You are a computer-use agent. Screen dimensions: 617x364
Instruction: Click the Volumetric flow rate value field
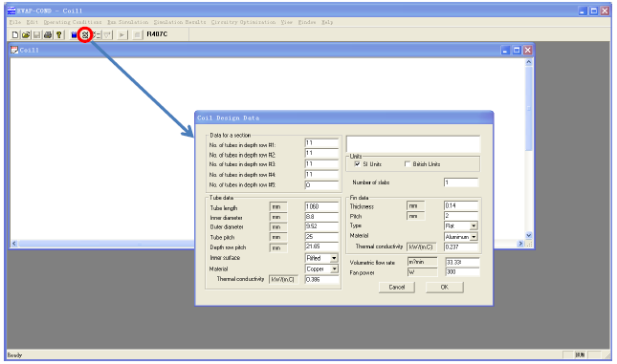pyautogui.click(x=462, y=262)
